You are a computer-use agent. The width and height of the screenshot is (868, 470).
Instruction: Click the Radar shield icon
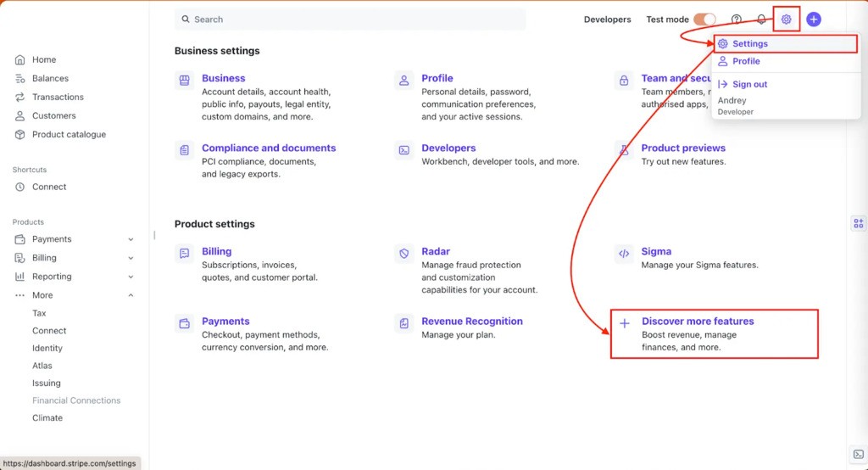pyautogui.click(x=404, y=254)
